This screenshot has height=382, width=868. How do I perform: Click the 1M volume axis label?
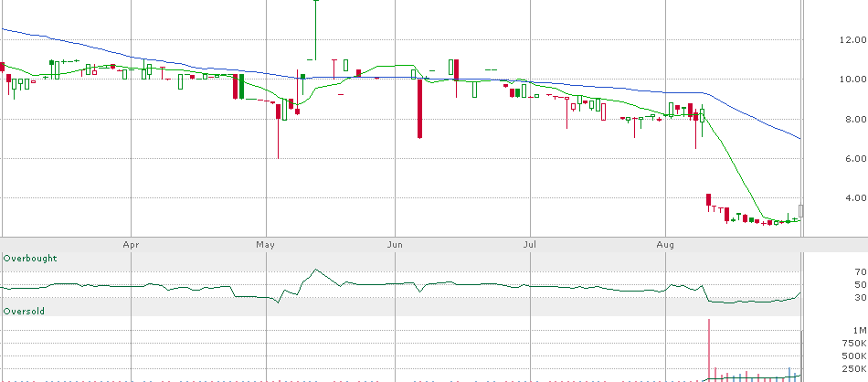pos(859,331)
